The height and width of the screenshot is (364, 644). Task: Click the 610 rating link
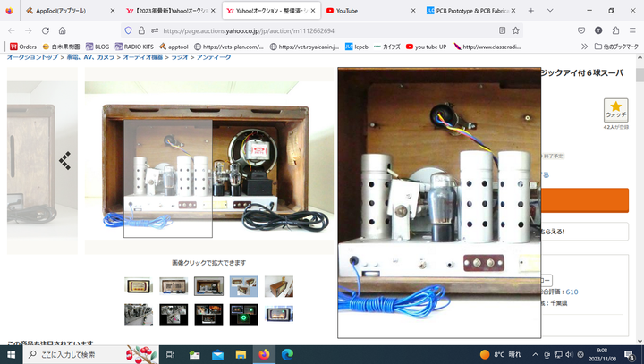(x=571, y=292)
